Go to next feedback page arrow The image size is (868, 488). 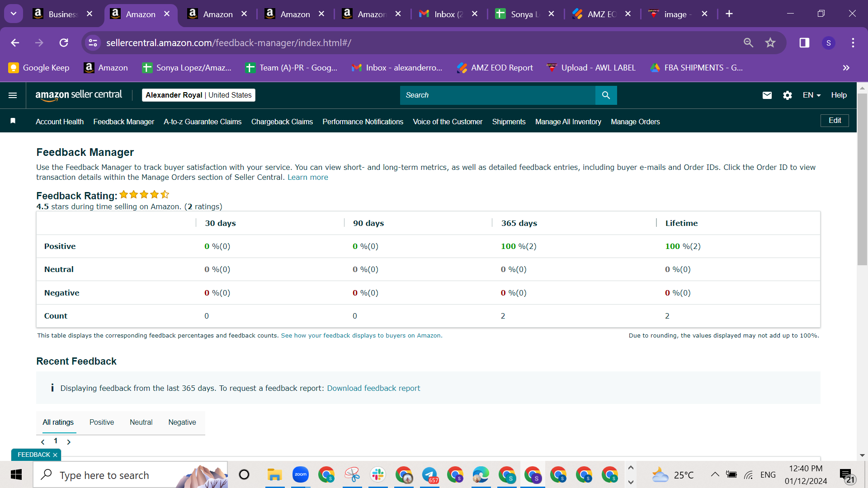coord(69,442)
